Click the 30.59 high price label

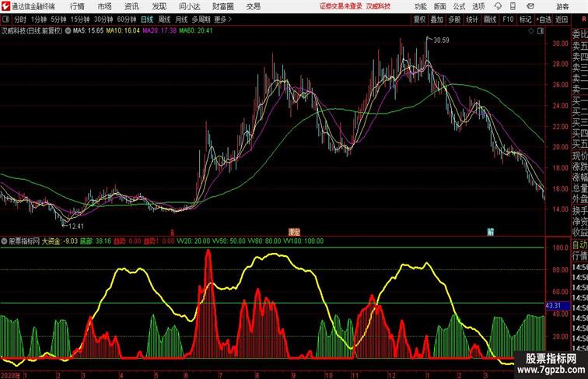pyautogui.click(x=441, y=40)
